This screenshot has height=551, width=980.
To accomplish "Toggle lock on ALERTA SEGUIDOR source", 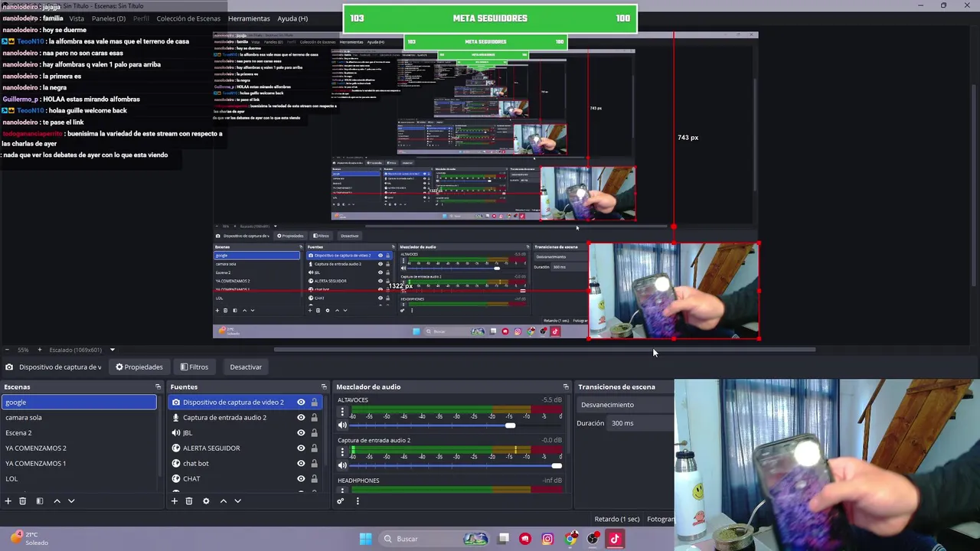I will click(x=314, y=448).
